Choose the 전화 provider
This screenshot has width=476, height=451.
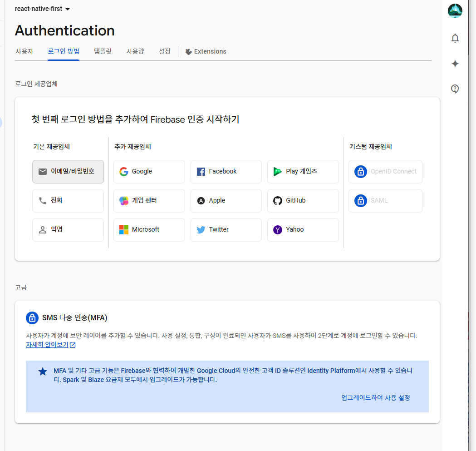click(68, 201)
